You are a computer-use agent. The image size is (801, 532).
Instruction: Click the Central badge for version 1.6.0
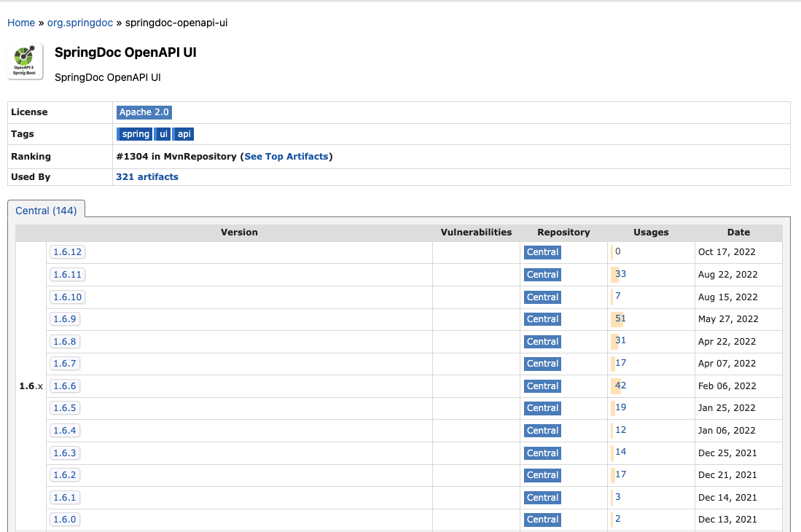click(x=542, y=519)
